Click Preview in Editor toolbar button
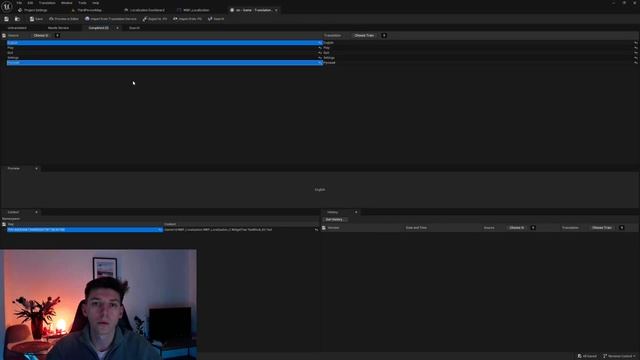This screenshot has height=360, width=640. click(x=64, y=19)
